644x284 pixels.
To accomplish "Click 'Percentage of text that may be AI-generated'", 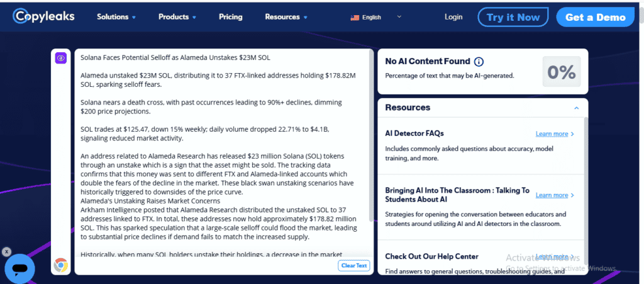I will coord(450,76).
